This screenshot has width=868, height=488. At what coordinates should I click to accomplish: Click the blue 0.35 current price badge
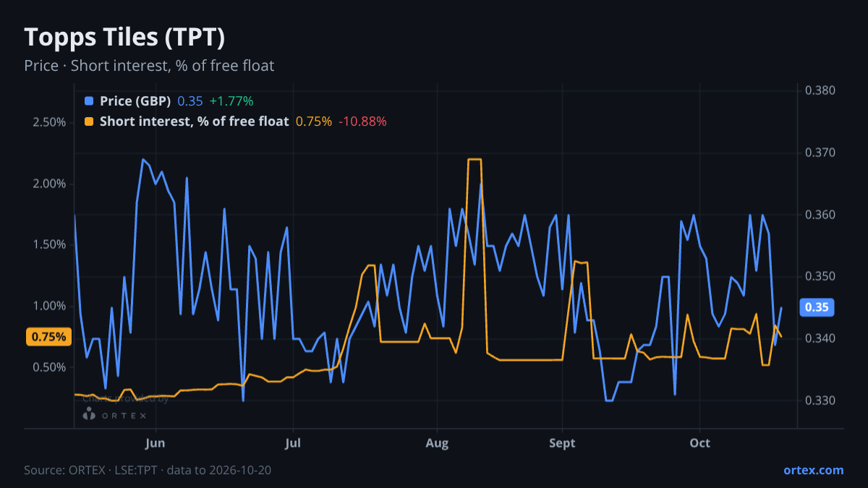tap(817, 307)
